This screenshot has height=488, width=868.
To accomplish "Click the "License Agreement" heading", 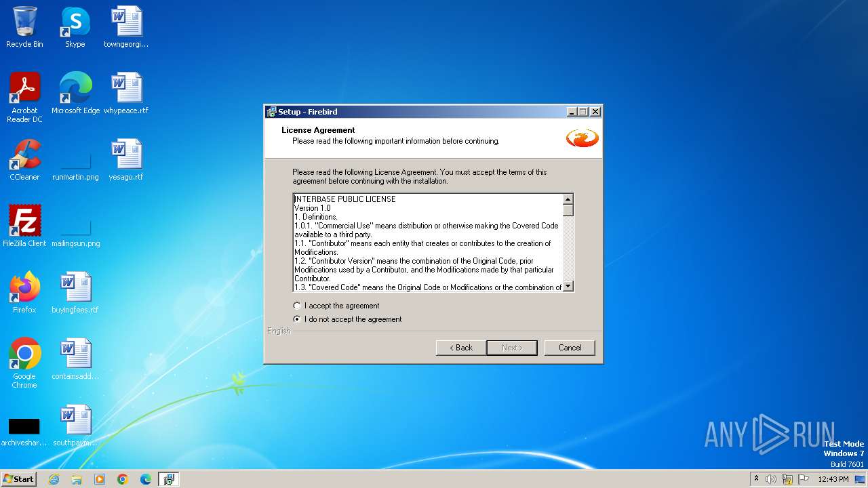I will (x=318, y=130).
